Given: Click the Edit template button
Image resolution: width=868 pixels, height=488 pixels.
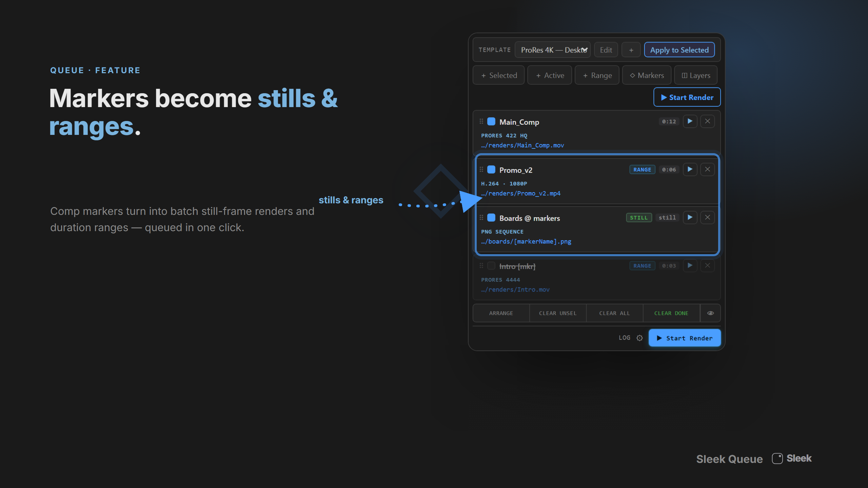Looking at the screenshot, I should [606, 50].
